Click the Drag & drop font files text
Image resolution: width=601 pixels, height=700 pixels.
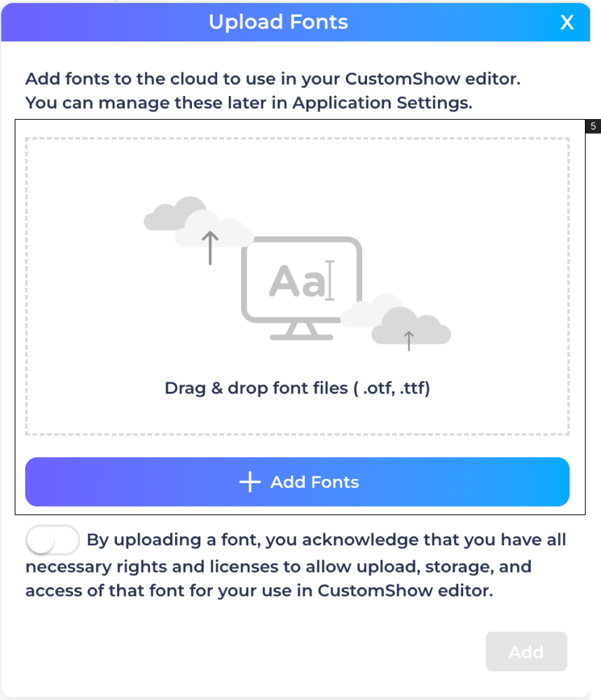point(297,388)
